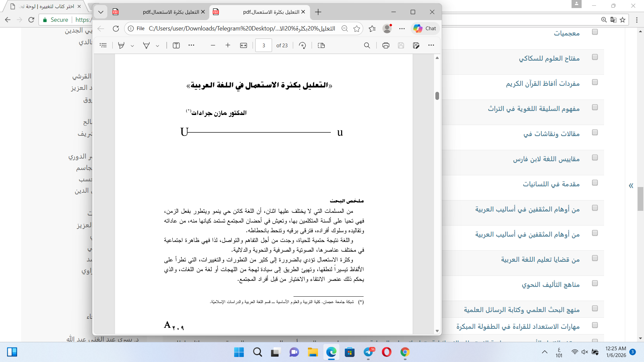644x362 pixels.
Task: Select the Add text tool in PDF toolbar
Action: [176, 45]
